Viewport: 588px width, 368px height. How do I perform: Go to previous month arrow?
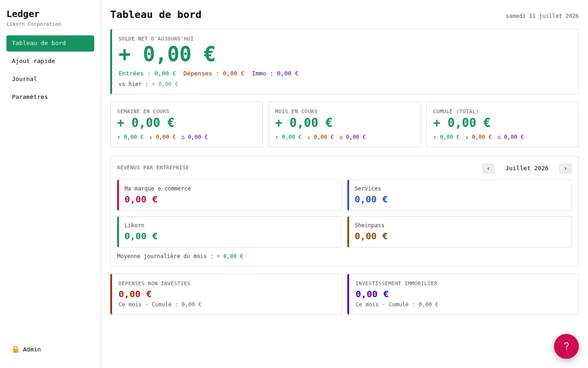pyautogui.click(x=488, y=168)
